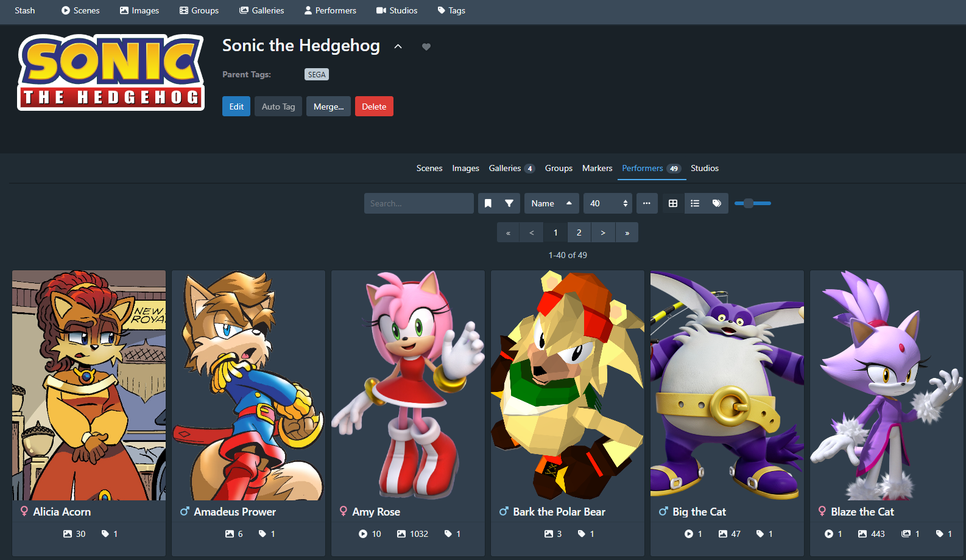The width and height of the screenshot is (966, 560).
Task: Open the three-dots more options menu
Action: pyautogui.click(x=647, y=203)
